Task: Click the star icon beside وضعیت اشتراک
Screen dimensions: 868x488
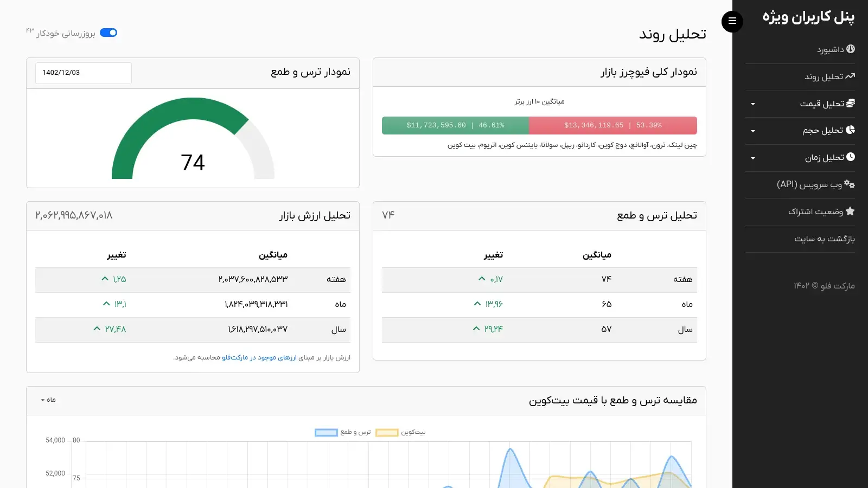Action: (850, 211)
